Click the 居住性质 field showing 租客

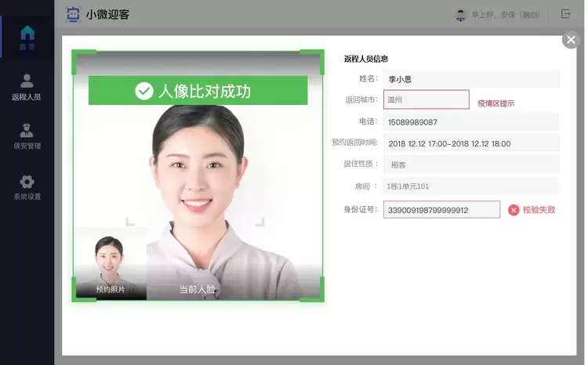coord(470,164)
